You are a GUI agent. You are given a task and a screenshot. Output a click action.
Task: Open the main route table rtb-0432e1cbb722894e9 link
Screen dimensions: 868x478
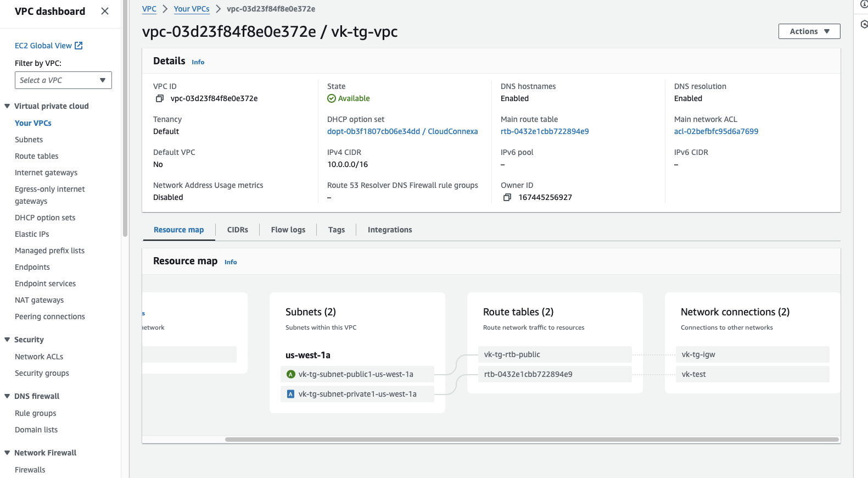544,131
